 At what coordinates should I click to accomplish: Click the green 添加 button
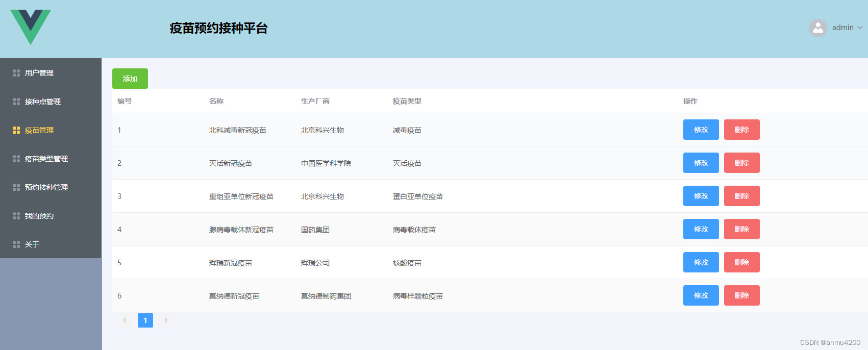130,79
